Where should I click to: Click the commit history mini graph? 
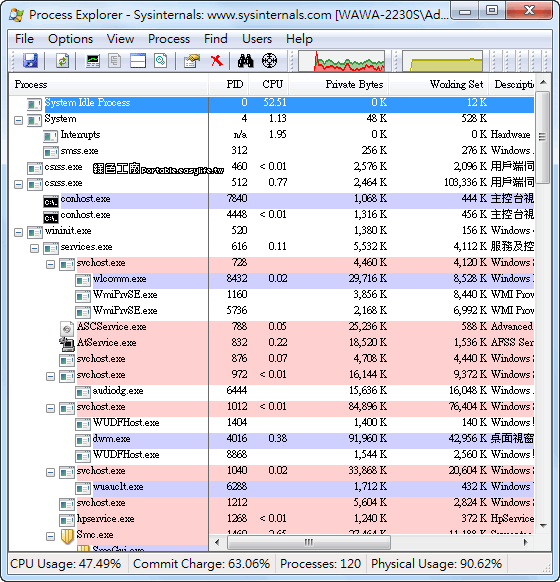[442, 61]
